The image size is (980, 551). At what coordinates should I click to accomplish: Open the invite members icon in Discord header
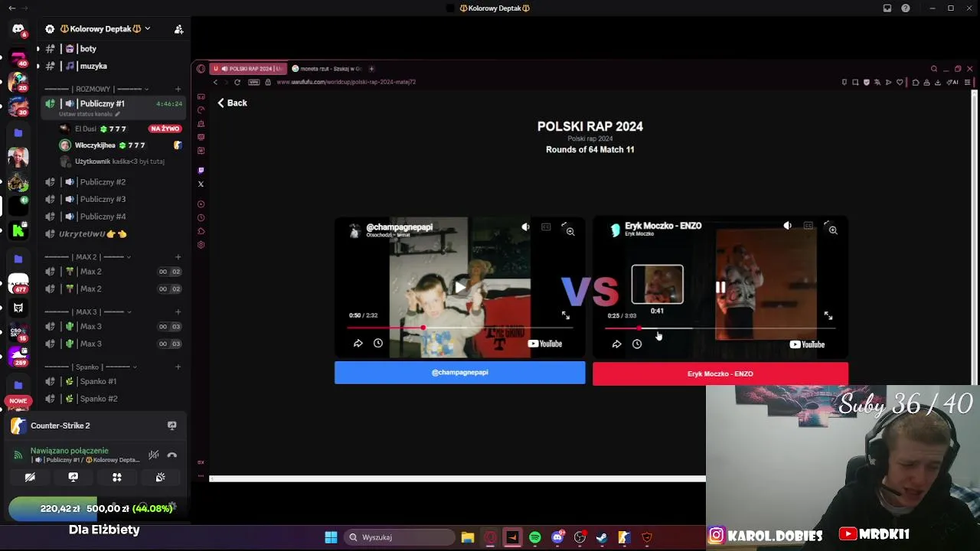click(178, 29)
